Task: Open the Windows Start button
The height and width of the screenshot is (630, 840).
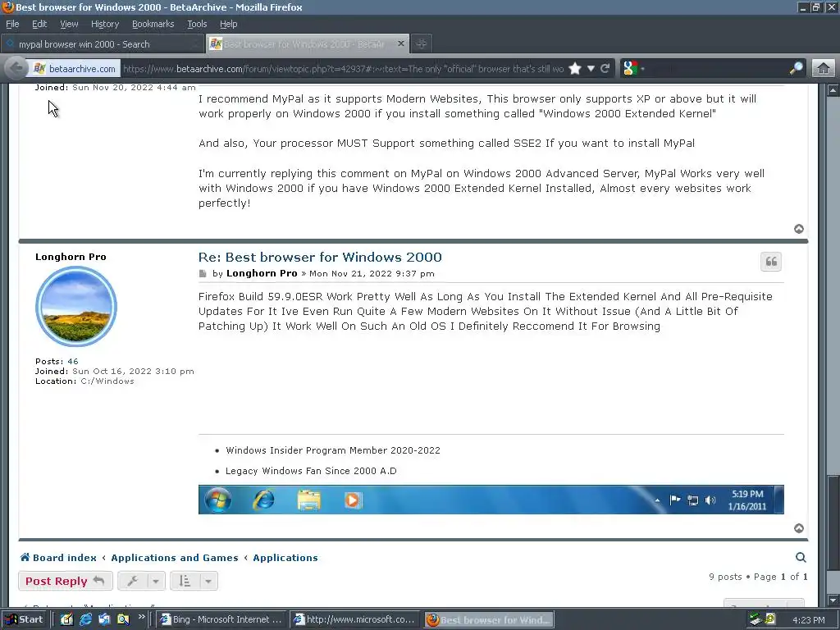Action: click(x=24, y=619)
